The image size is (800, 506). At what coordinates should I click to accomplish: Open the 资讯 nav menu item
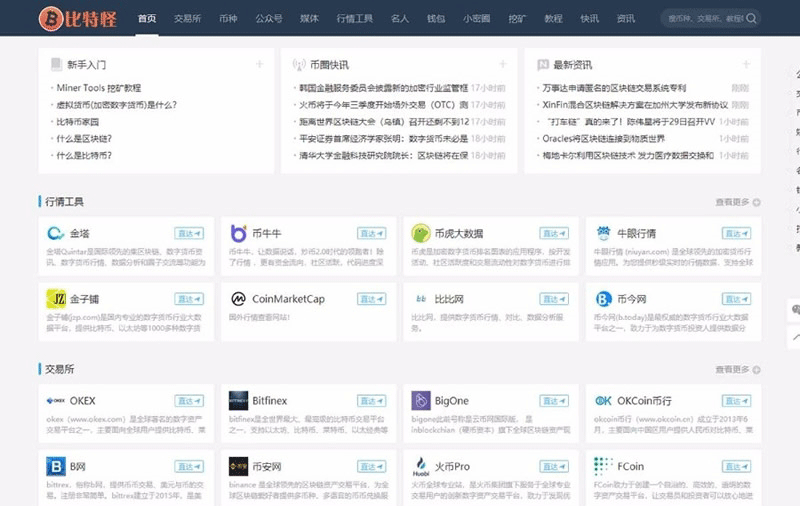point(626,18)
